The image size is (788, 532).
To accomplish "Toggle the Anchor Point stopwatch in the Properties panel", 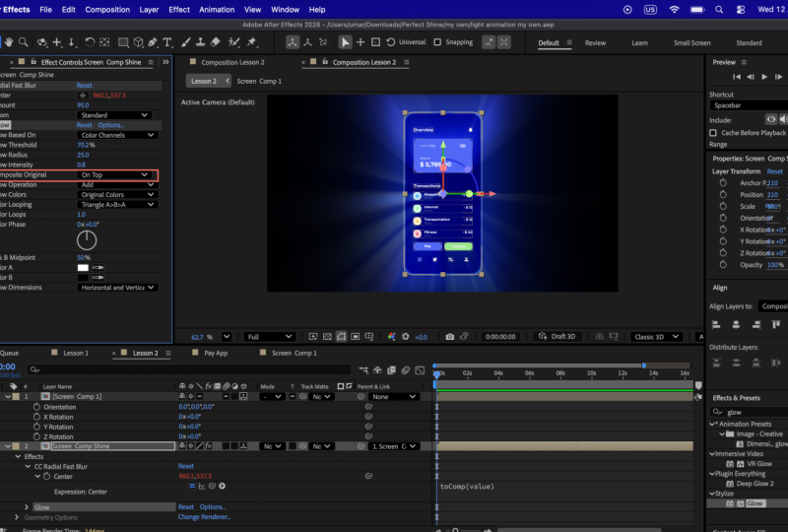I will [723, 183].
